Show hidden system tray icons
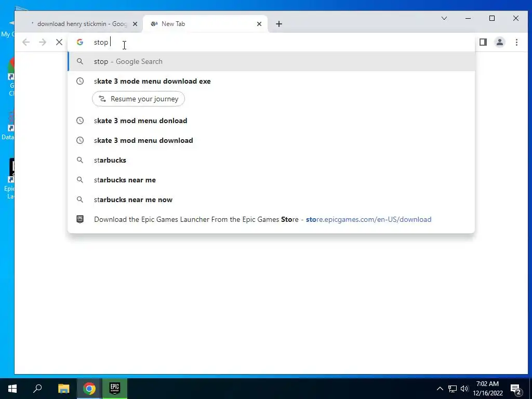This screenshot has height=399, width=532. coord(440,389)
